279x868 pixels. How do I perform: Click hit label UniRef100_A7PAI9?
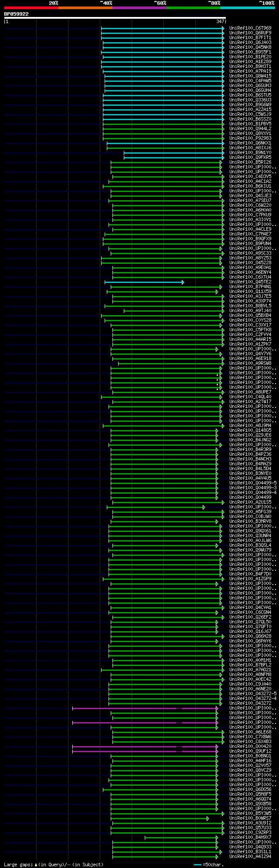[x=250, y=71]
